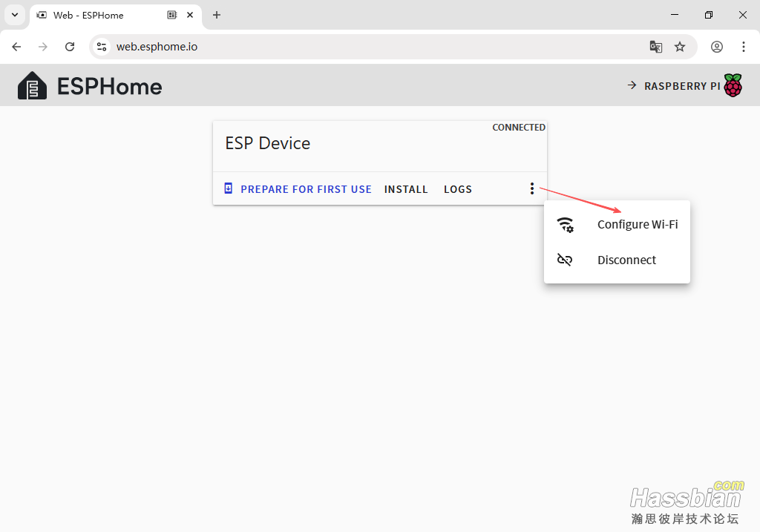Click the Prepare for First Use device icon
760x532 pixels.
pos(229,189)
